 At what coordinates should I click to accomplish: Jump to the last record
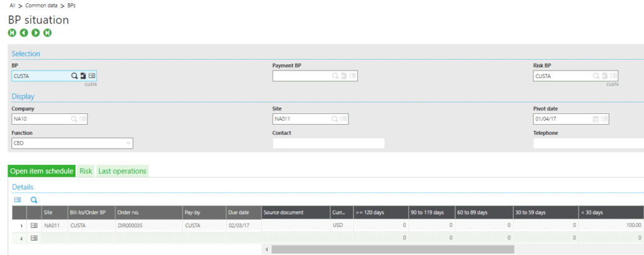(x=48, y=33)
